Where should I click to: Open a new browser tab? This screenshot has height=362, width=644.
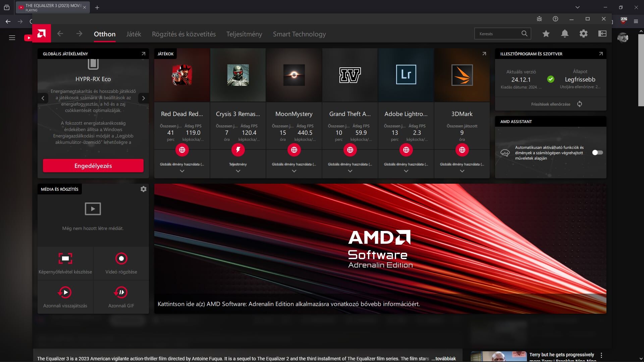(x=97, y=7)
